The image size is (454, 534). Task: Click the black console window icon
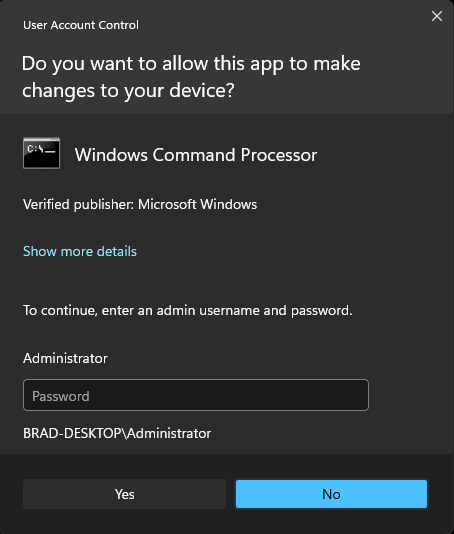point(42,153)
